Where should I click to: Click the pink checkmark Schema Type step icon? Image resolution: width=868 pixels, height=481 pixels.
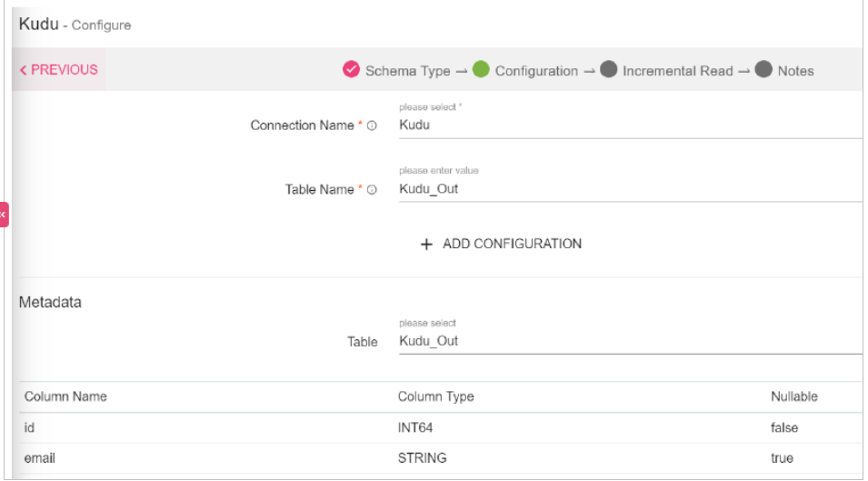click(351, 69)
